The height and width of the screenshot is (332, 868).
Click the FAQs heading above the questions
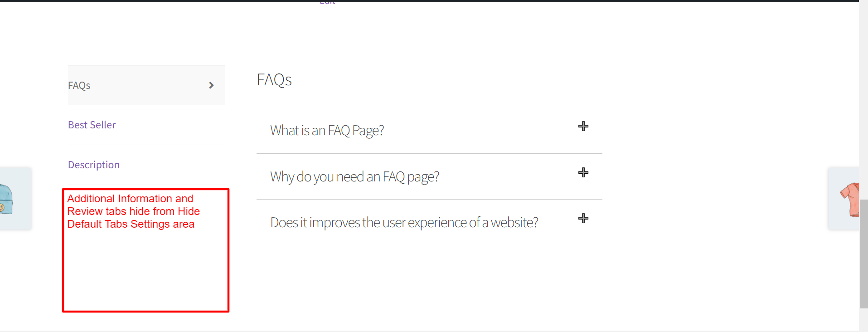pos(274,80)
